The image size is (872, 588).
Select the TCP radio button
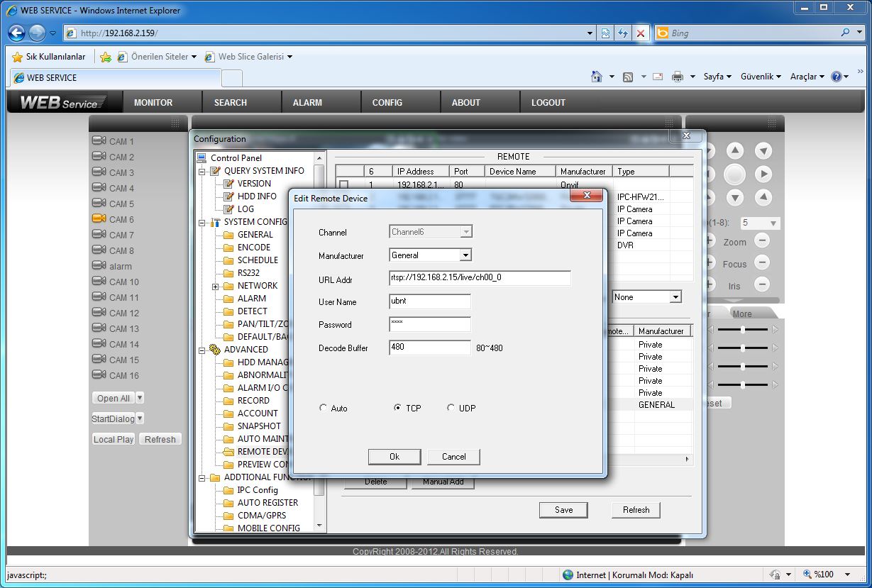(x=398, y=409)
